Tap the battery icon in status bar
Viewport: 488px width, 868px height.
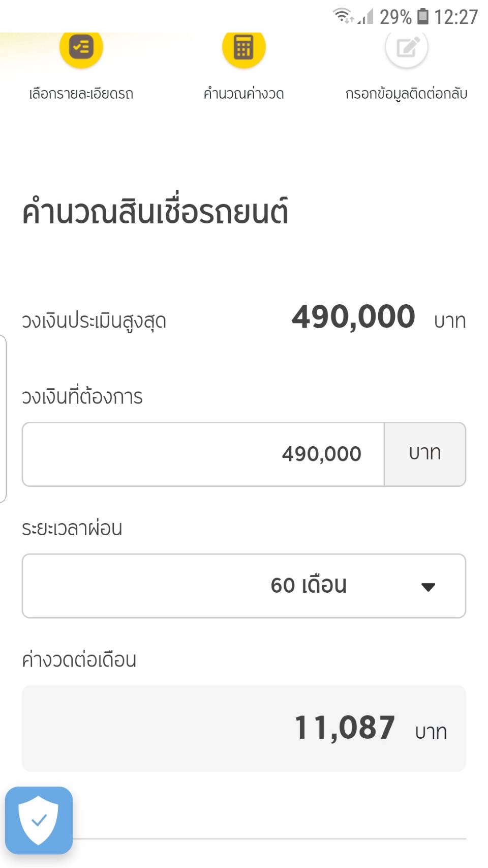(x=422, y=16)
